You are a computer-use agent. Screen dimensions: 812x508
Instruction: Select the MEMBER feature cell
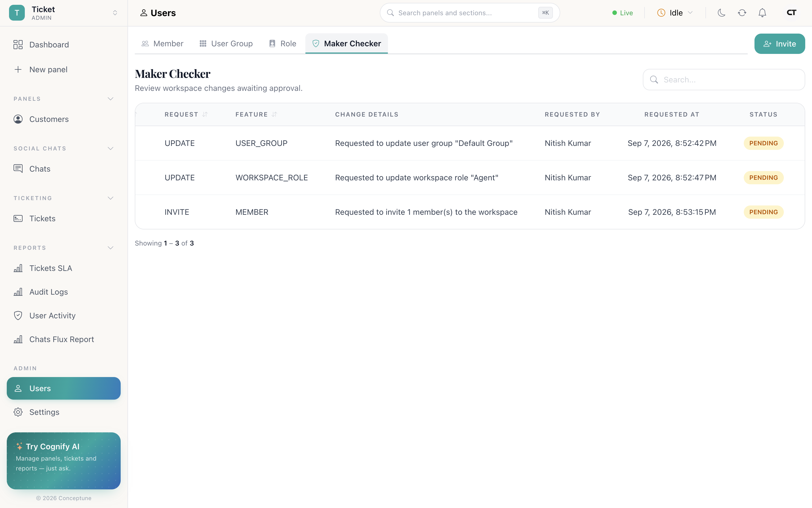pos(252,212)
